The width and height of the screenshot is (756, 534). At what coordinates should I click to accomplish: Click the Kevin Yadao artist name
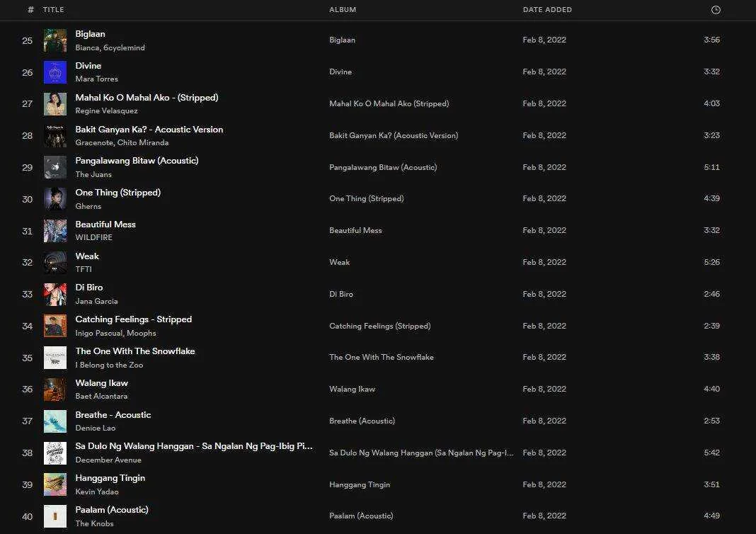[97, 492]
